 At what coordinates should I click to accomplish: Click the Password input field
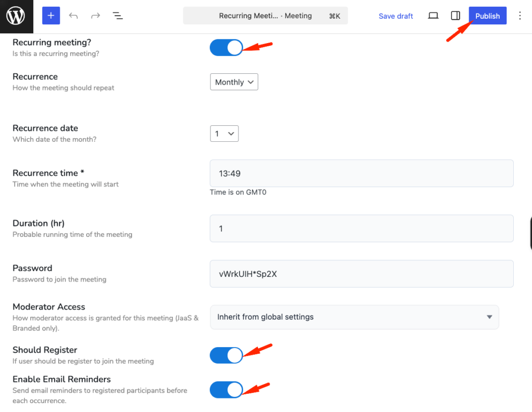362,274
